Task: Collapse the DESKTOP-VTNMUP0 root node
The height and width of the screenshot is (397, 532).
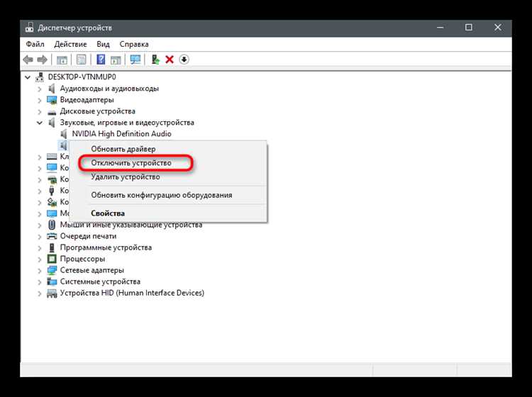Action: 28,78
